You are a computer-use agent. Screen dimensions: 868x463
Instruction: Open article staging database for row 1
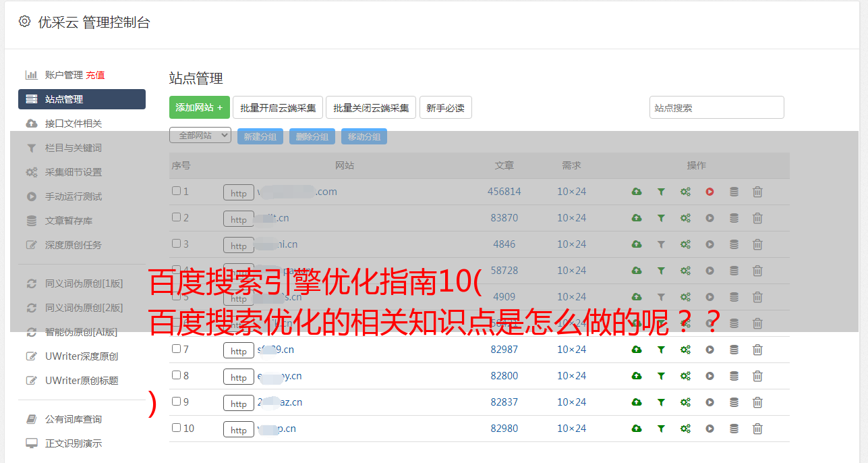coord(734,192)
